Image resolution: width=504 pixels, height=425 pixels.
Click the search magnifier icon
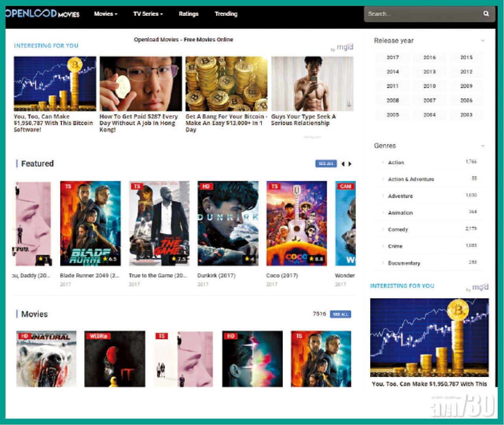point(486,14)
